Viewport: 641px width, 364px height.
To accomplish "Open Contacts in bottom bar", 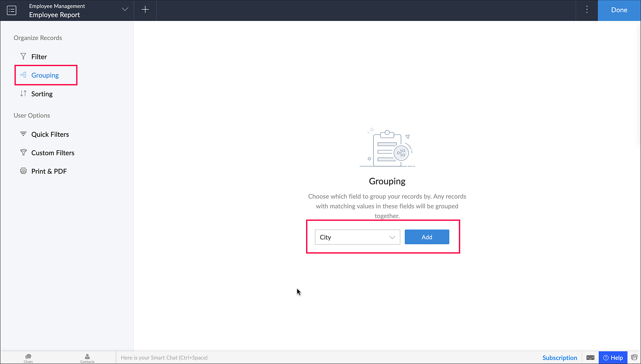I will pos(87,358).
